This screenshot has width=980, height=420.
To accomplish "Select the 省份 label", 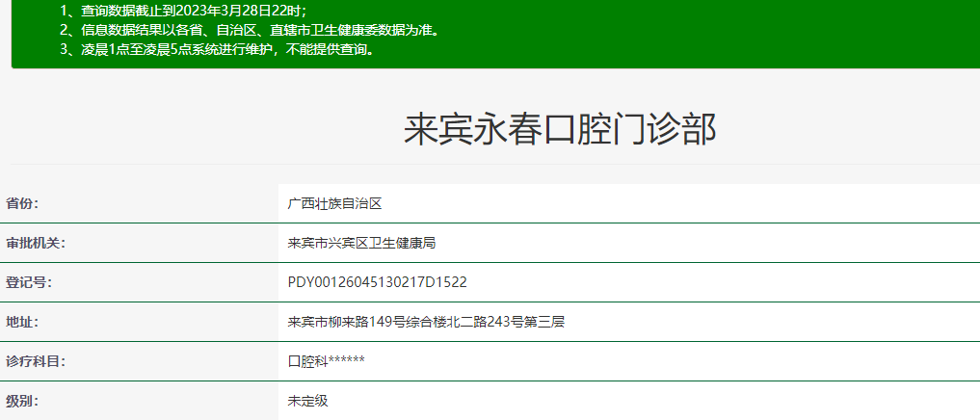I will (22, 204).
